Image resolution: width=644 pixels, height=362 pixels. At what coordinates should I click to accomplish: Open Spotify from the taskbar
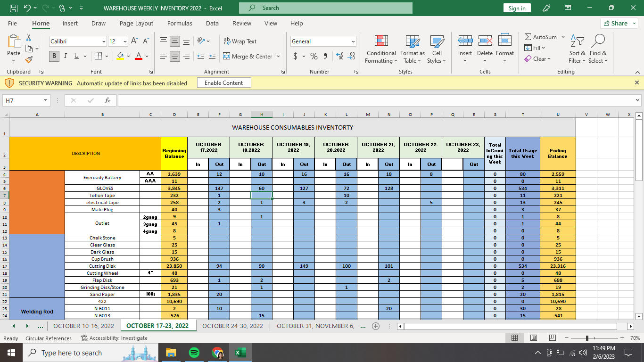194,353
